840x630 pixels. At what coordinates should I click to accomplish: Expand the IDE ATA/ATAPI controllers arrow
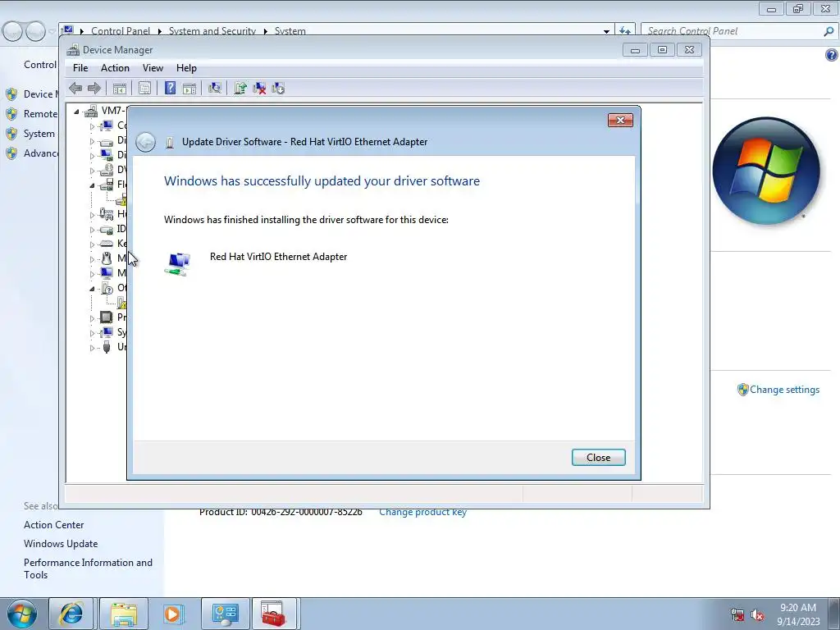click(x=92, y=230)
